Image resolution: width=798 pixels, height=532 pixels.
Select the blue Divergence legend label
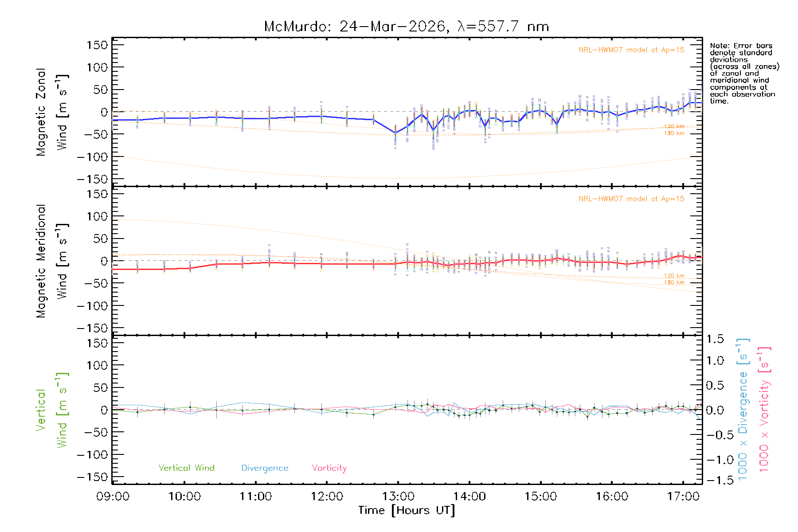(265, 468)
